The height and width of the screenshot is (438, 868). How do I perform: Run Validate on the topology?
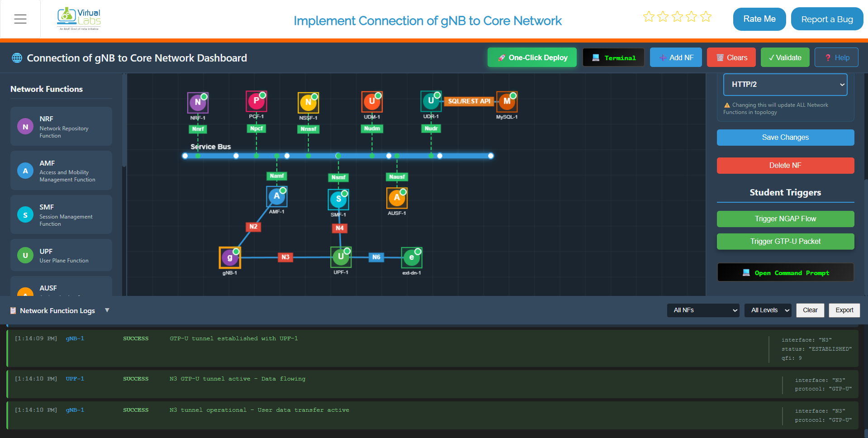[x=785, y=57]
